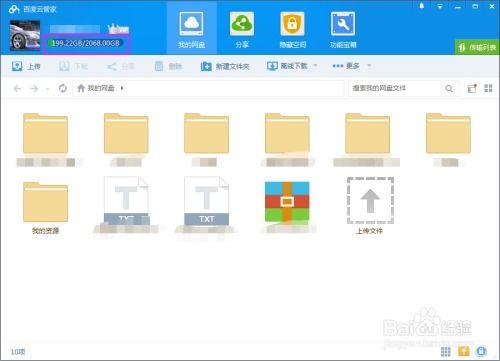The width and height of the screenshot is (500, 361).
Task: Open the 更多 more options button
Action: coord(346,66)
